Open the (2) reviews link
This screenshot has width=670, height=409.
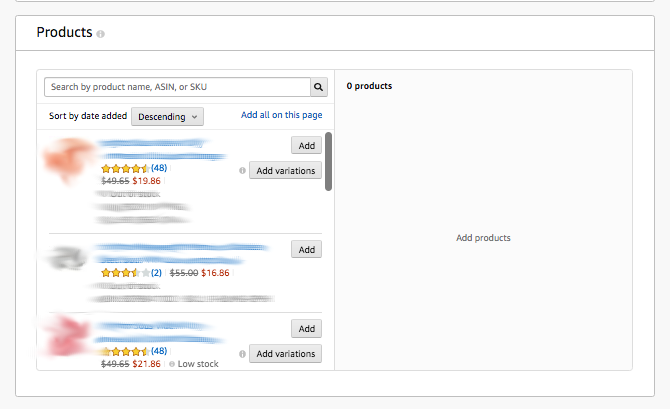click(x=156, y=272)
